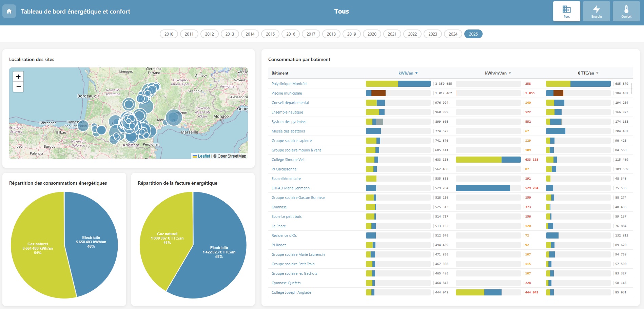Open the Energie view
The image size is (644, 309).
[596, 11]
